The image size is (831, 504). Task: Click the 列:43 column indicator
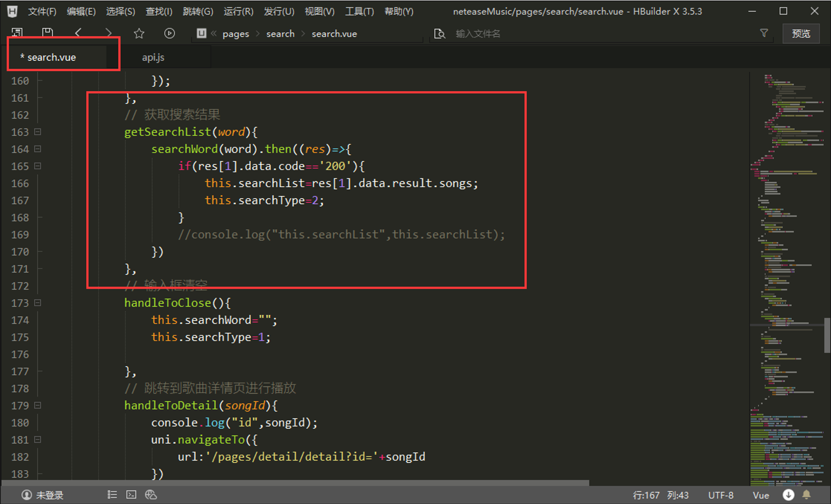(678, 495)
